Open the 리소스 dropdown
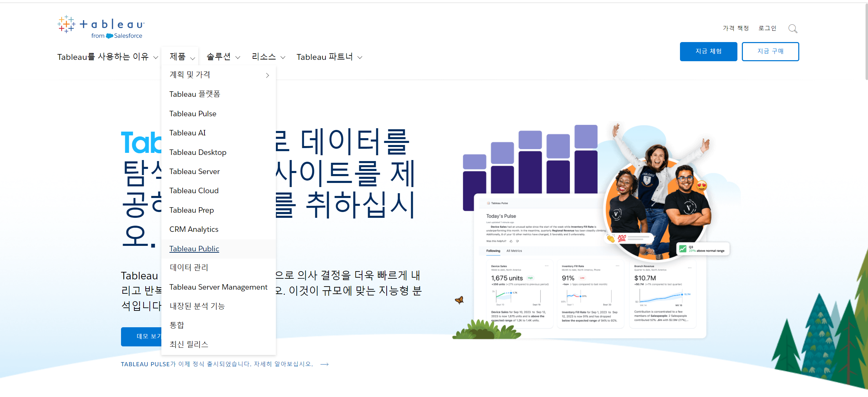The height and width of the screenshot is (397, 868). coord(268,57)
